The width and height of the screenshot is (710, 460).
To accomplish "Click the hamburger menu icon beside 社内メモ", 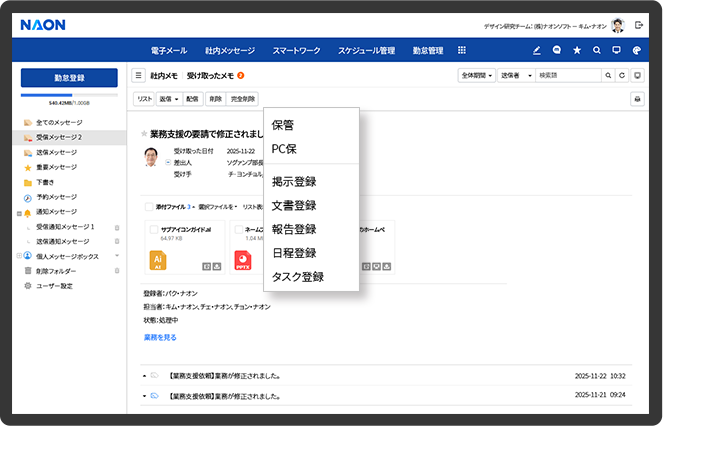I will [139, 75].
